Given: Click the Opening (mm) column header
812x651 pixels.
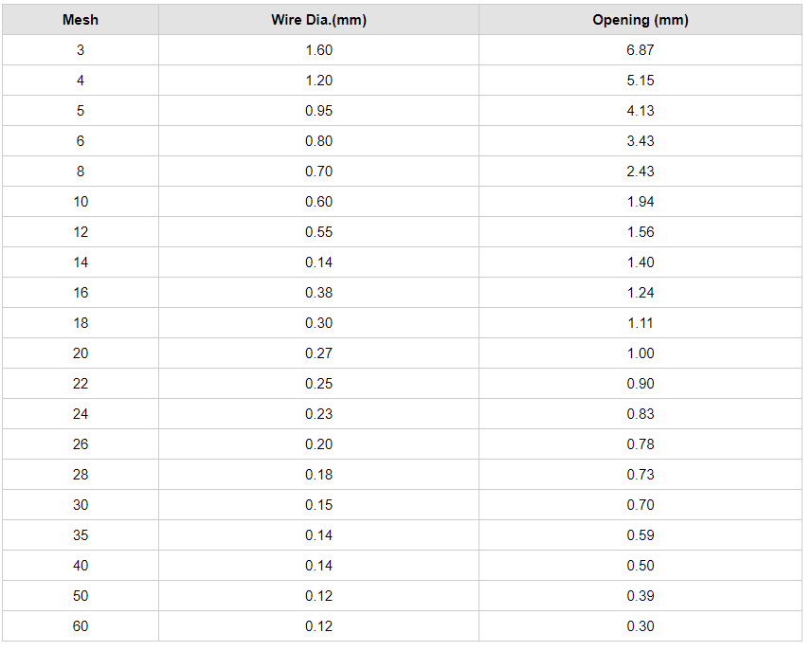Looking at the screenshot, I should [641, 20].
